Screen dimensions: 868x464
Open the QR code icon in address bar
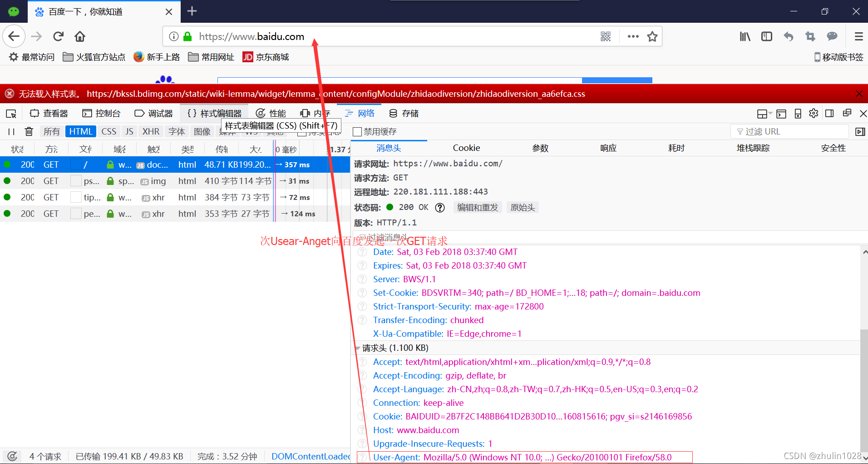click(x=606, y=36)
